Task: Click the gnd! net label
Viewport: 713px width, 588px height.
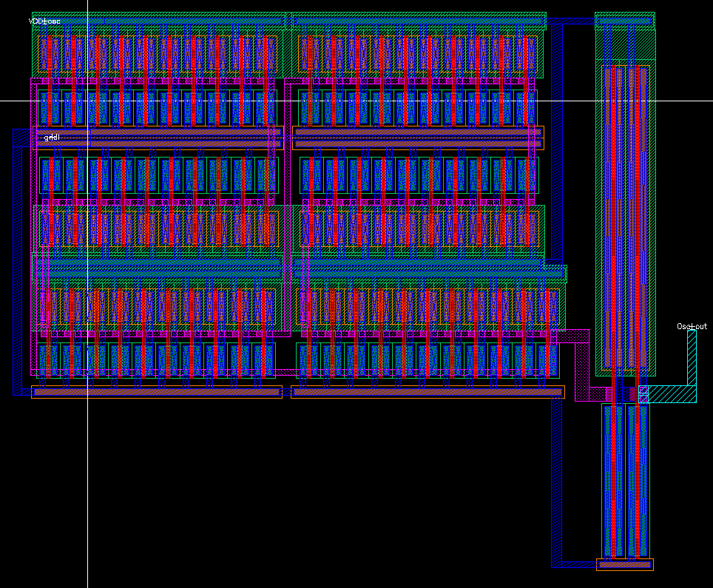Action: click(x=51, y=138)
